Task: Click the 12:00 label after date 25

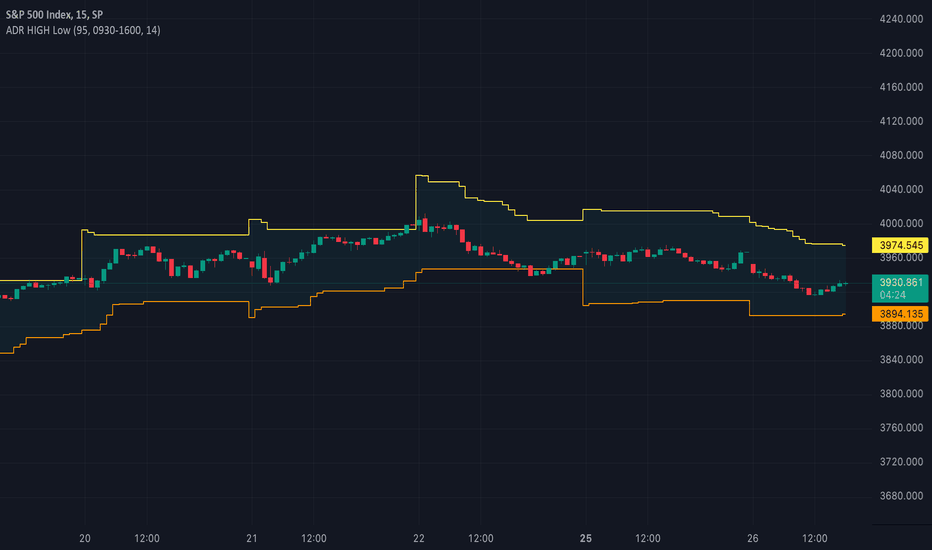Action: click(x=648, y=538)
